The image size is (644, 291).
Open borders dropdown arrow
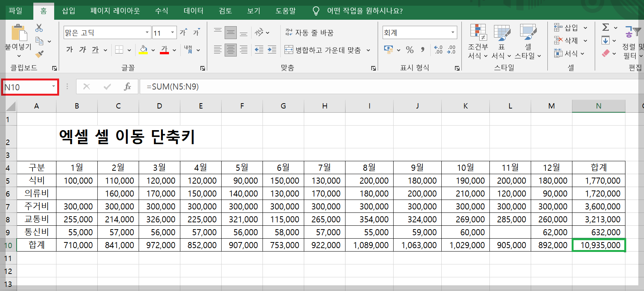(129, 50)
